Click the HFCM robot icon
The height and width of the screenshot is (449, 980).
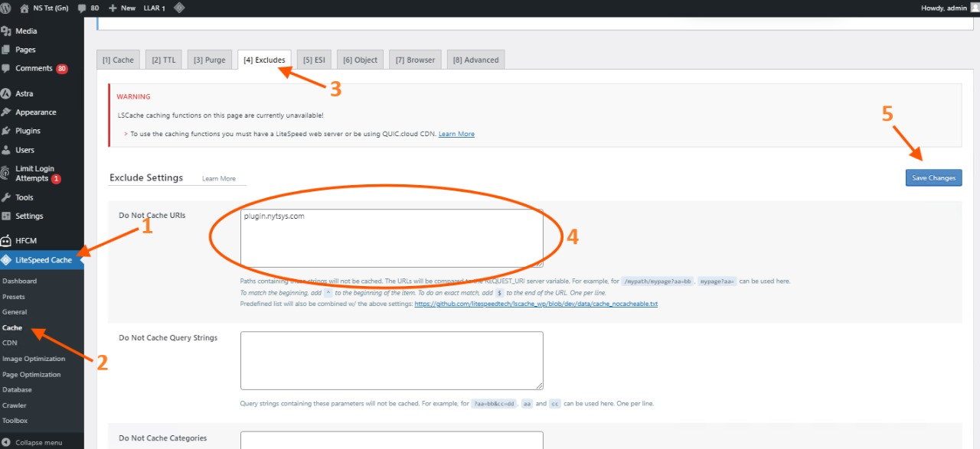click(7, 241)
